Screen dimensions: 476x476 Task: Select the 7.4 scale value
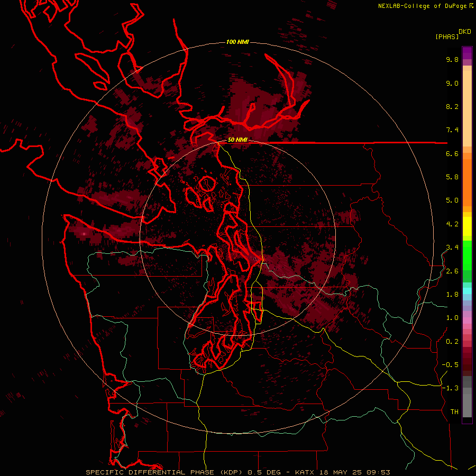tap(452, 130)
